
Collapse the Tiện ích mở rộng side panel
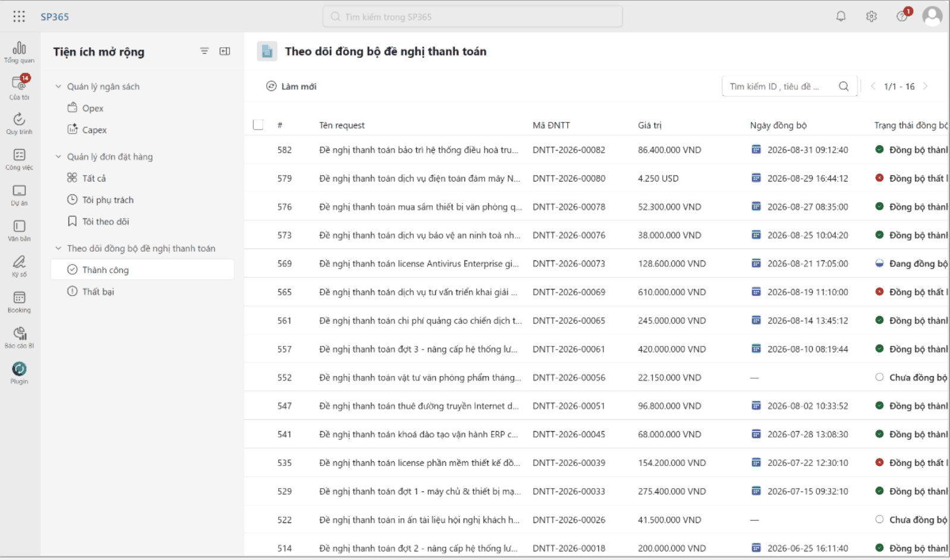pyautogui.click(x=225, y=51)
